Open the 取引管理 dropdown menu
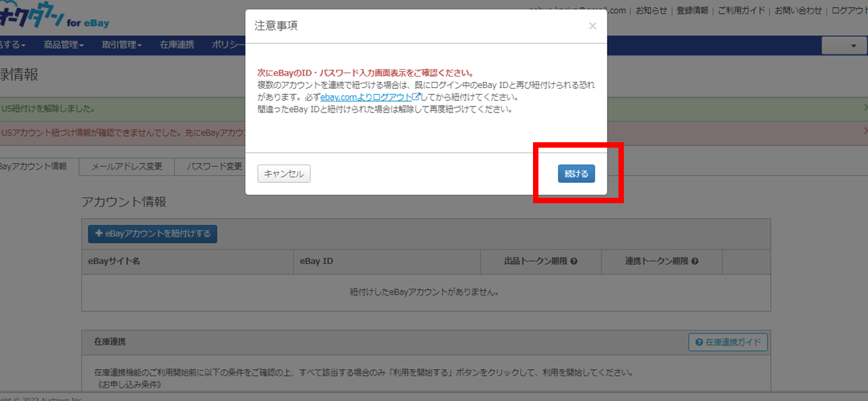 [122, 45]
